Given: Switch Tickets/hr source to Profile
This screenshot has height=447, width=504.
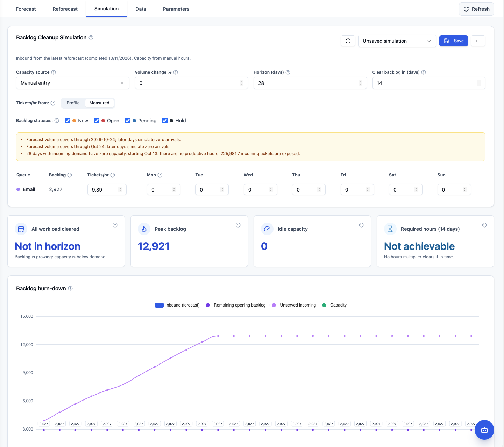Looking at the screenshot, I should coord(73,103).
